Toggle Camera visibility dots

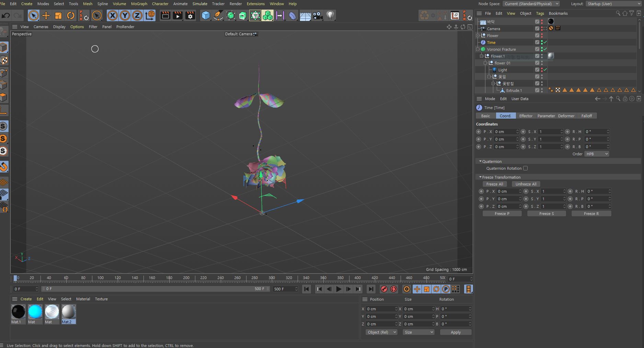point(542,29)
